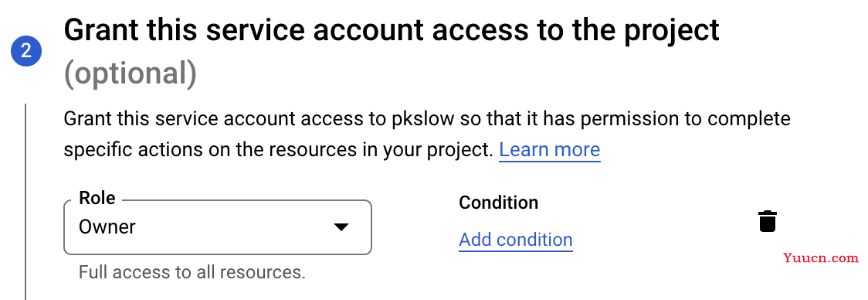Image resolution: width=868 pixels, height=300 pixels.
Task: Click the "Full access to all resources." helper text
Action: 192,272
